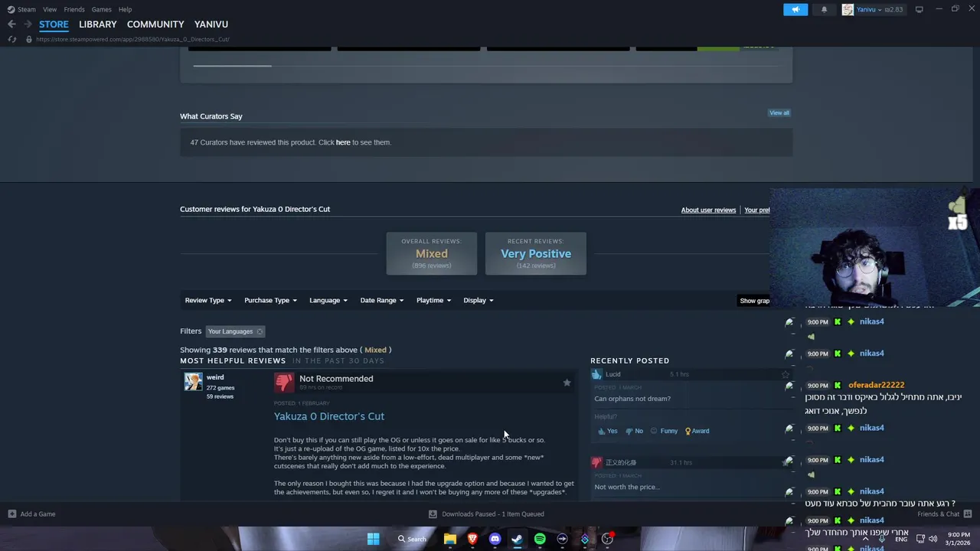Image resolution: width=980 pixels, height=551 pixels.
Task: Click the Show graph button
Action: point(754,301)
